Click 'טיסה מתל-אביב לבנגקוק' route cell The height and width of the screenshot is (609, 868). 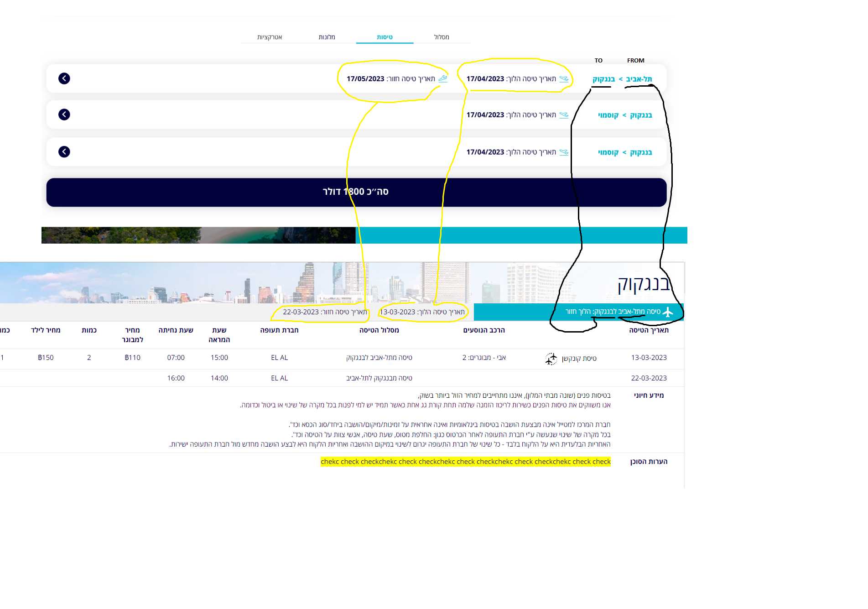pyautogui.click(x=379, y=358)
